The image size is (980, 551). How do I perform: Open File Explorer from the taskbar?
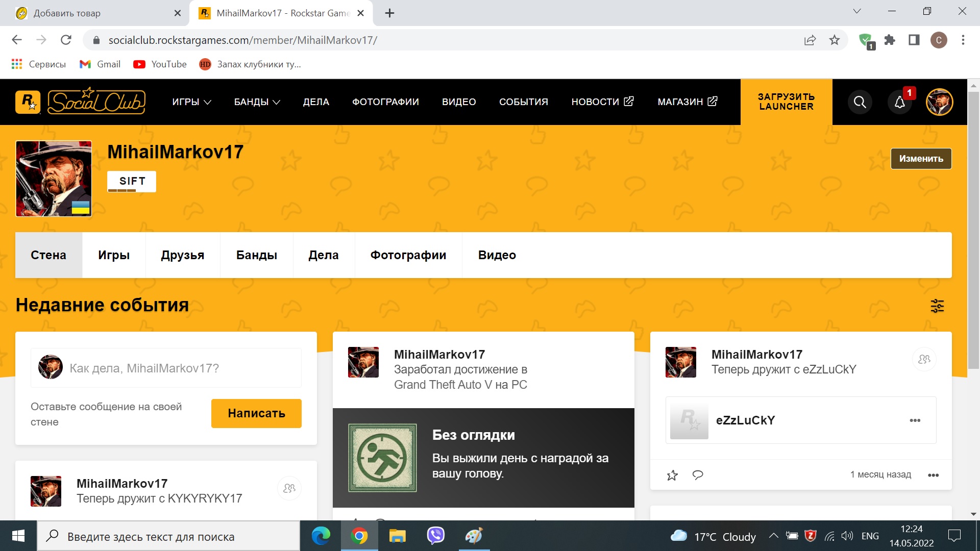(397, 536)
